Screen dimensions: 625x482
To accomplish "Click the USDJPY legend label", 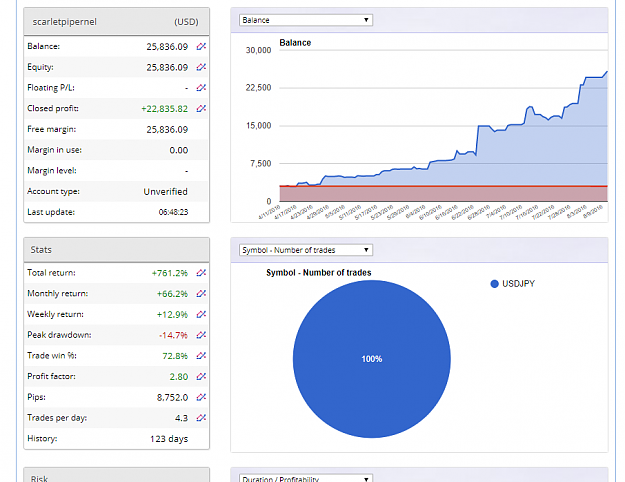I will pos(518,284).
